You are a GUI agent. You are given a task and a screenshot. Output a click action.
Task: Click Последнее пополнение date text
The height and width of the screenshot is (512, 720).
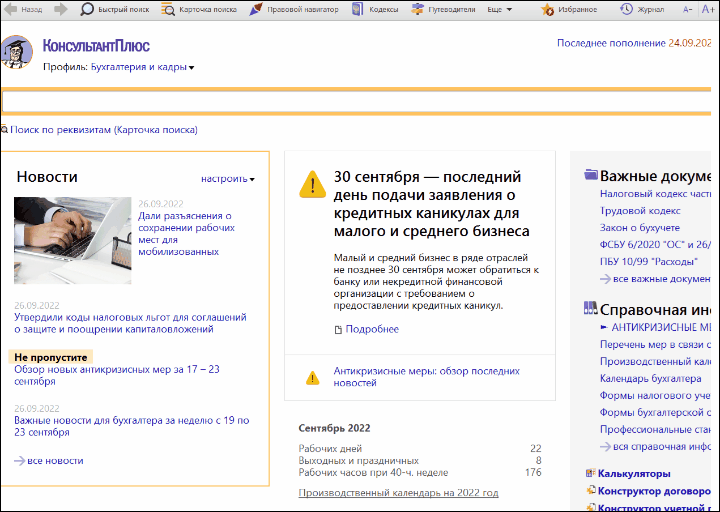coord(634,43)
